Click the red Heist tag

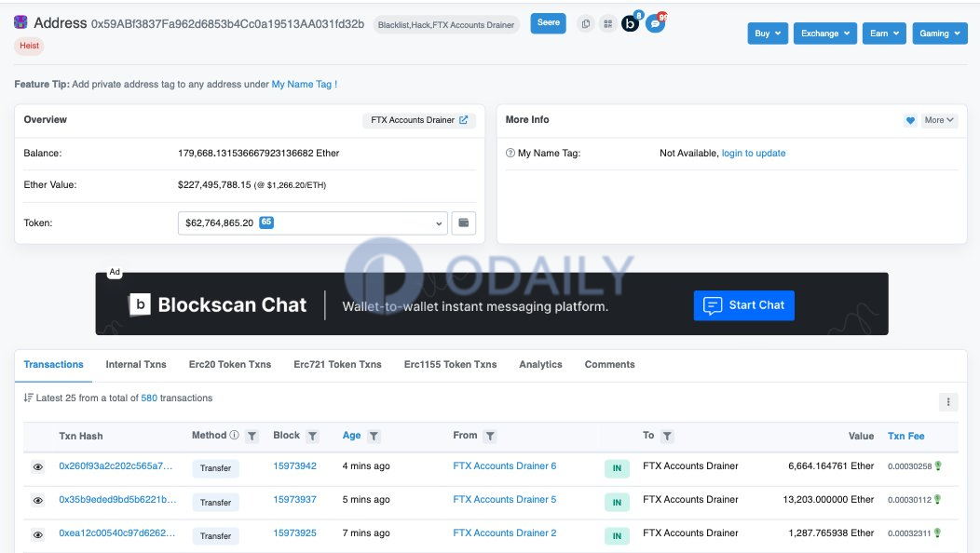pos(29,46)
